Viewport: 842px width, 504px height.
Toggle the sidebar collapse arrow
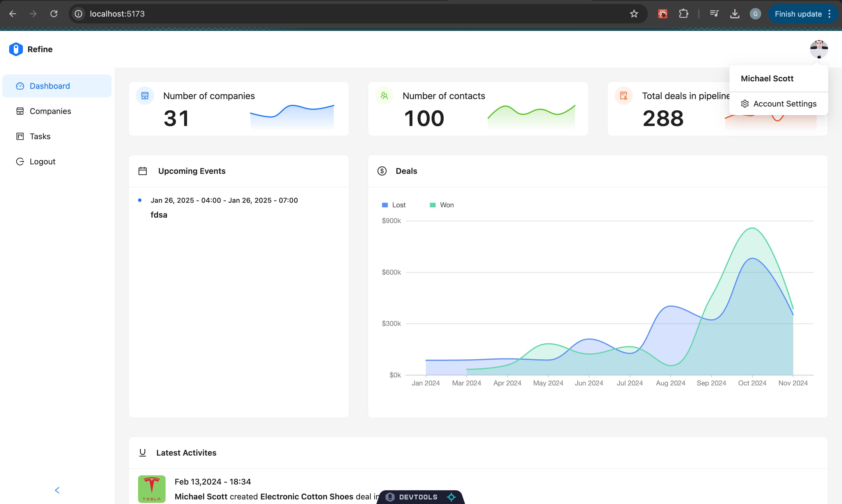(57, 490)
